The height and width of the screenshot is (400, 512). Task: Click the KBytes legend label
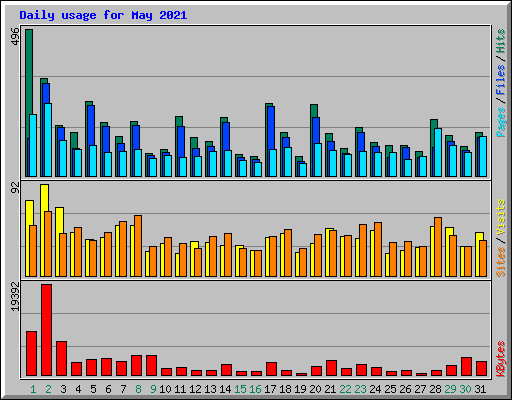[500, 359]
